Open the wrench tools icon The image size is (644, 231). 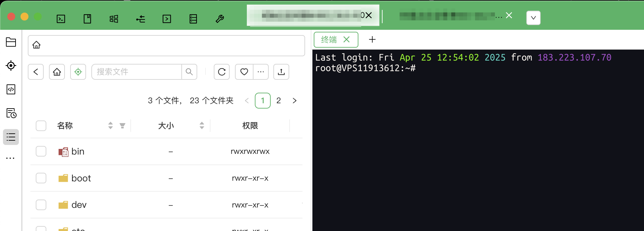point(220,19)
